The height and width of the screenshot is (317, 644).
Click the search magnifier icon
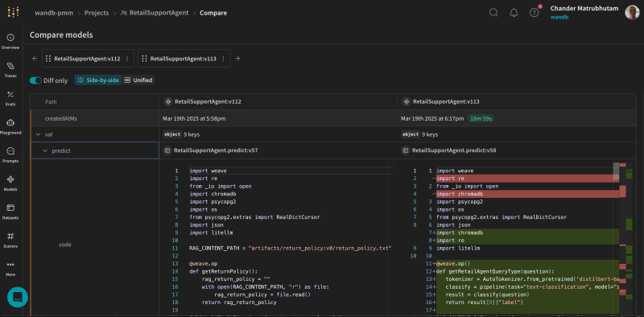(493, 13)
